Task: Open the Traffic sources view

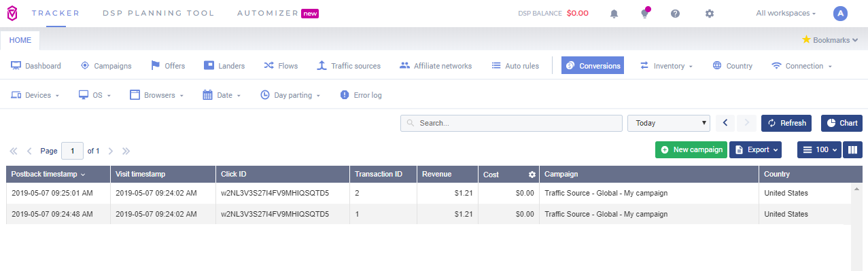Action: pyautogui.click(x=349, y=66)
